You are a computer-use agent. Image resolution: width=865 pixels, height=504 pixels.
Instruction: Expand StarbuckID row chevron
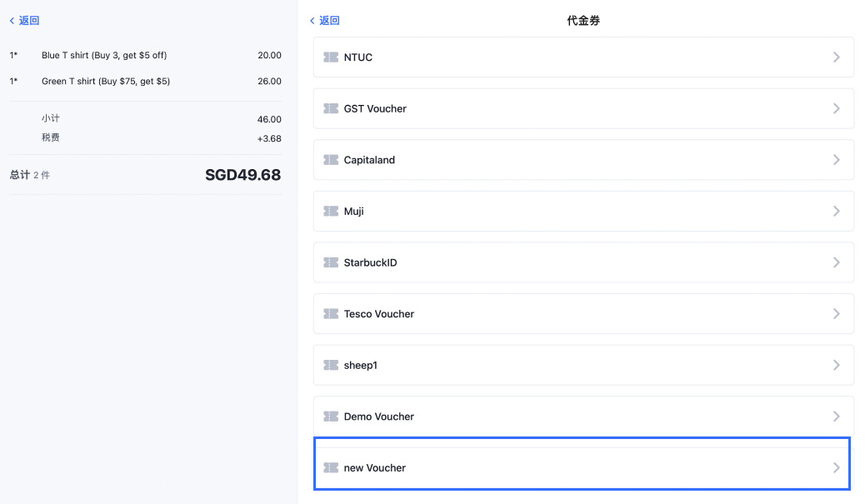pyautogui.click(x=837, y=262)
